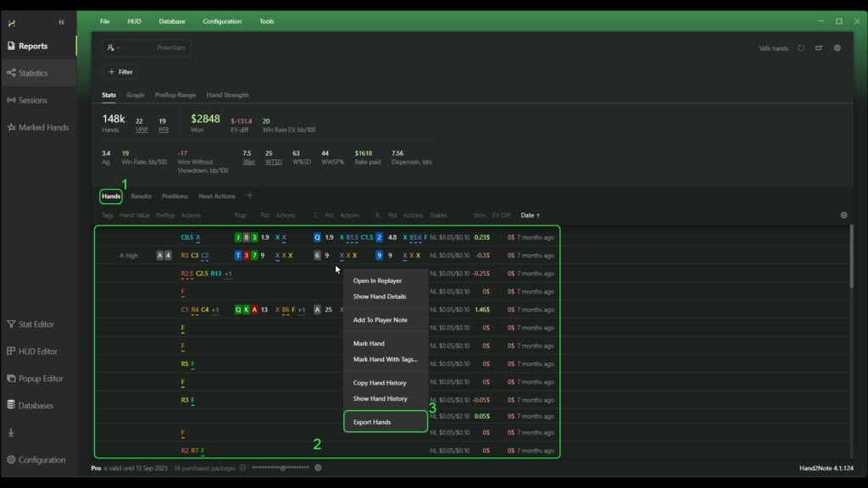Open the Stat Editor funnel icon
Screen dimensions: 868x488
click(x=12, y=324)
